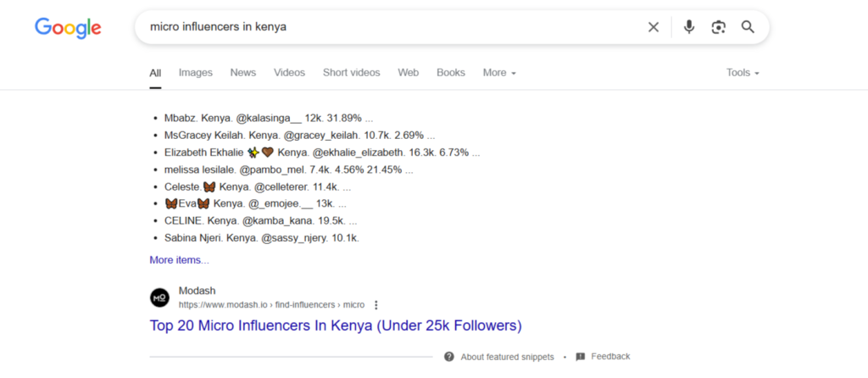This screenshot has height=378, width=868.
Task: Click the modash.io URL breadcrumb
Action: point(272,304)
